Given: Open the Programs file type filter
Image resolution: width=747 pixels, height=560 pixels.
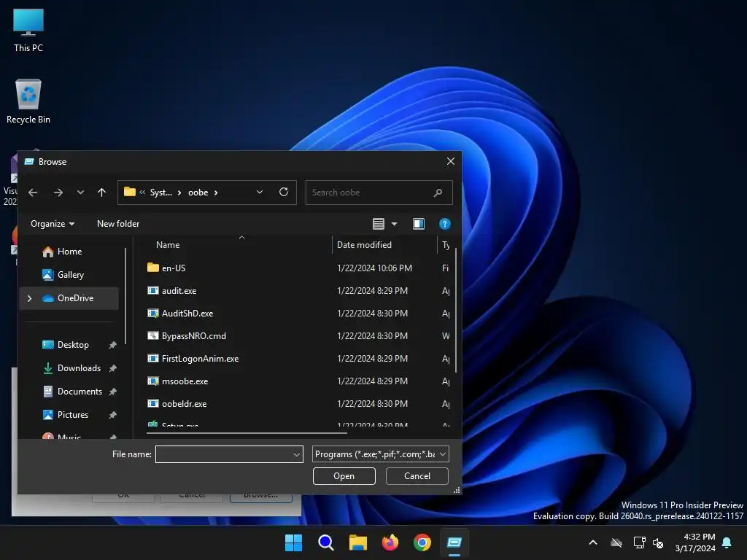Looking at the screenshot, I should (381, 454).
